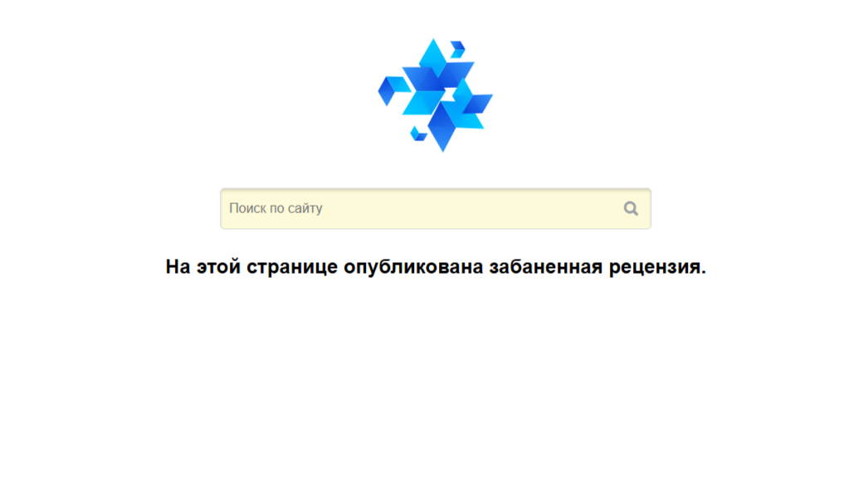Click the word "забаненная" in the heading

546,267
